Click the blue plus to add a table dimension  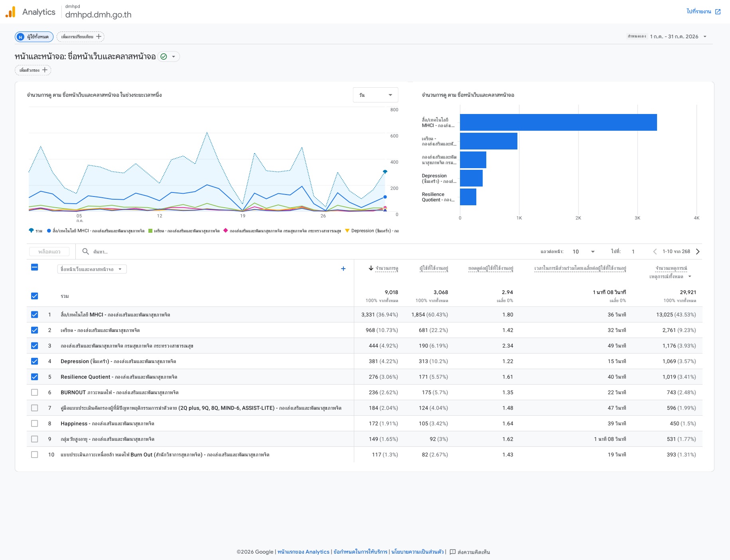[343, 269]
